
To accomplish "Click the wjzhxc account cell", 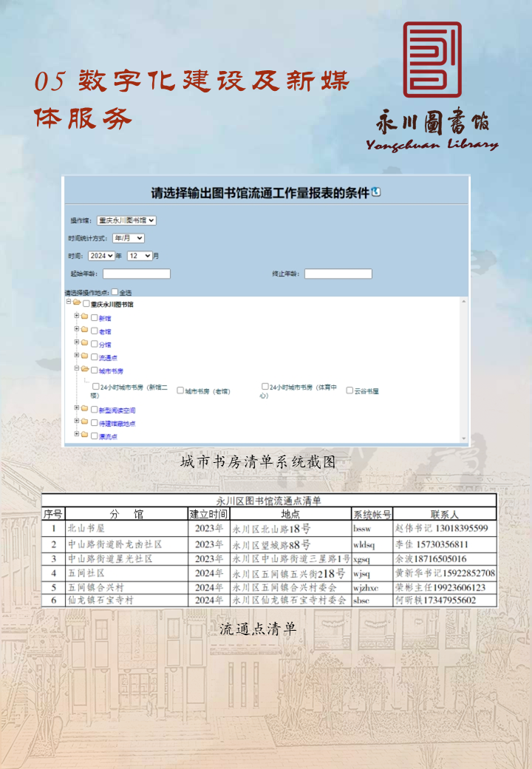I will (x=372, y=587).
